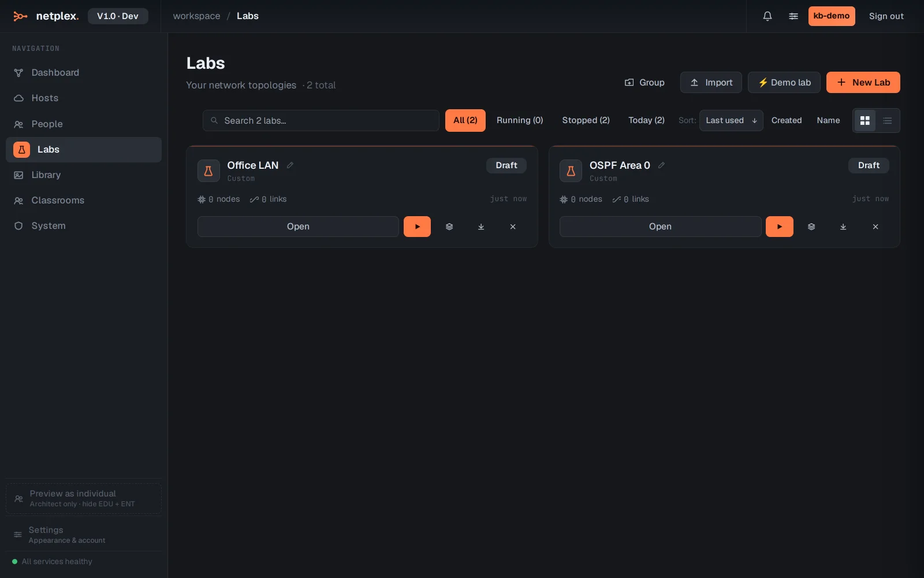
Task: Open Hosts in the sidebar
Action: pyautogui.click(x=84, y=98)
